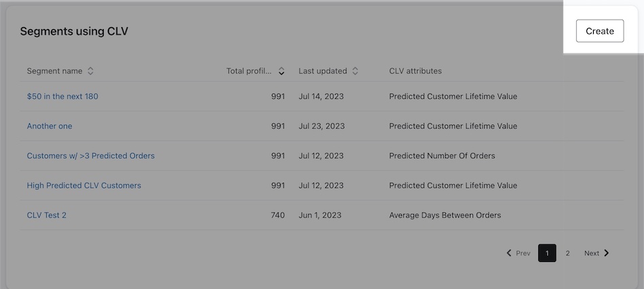
Task: Open the 'Another one' segment
Action: click(x=49, y=126)
